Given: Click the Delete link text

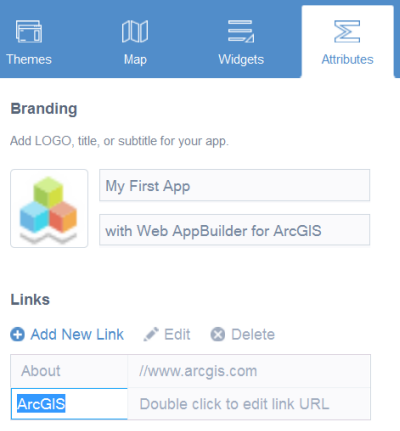Looking at the screenshot, I should pyautogui.click(x=253, y=334).
